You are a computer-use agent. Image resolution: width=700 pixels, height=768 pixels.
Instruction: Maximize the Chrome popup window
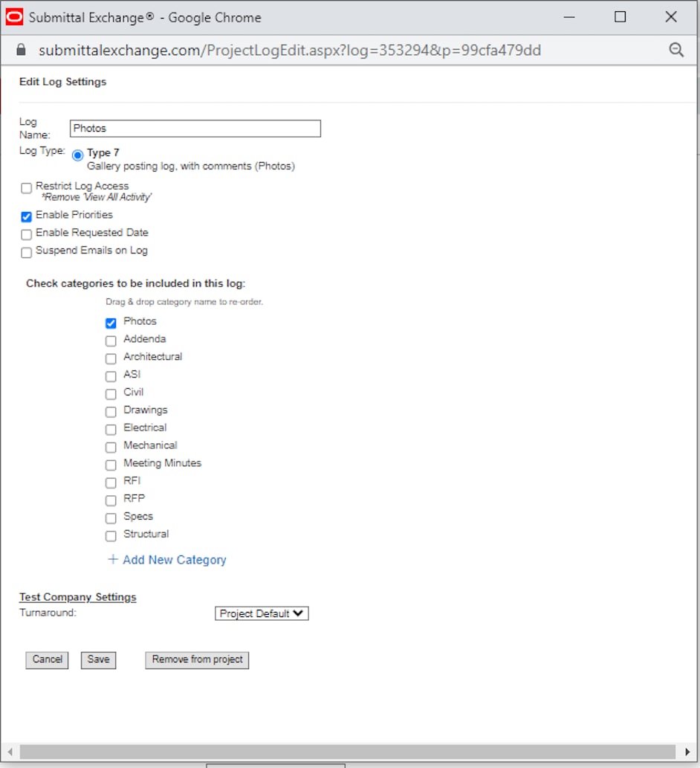click(x=620, y=17)
